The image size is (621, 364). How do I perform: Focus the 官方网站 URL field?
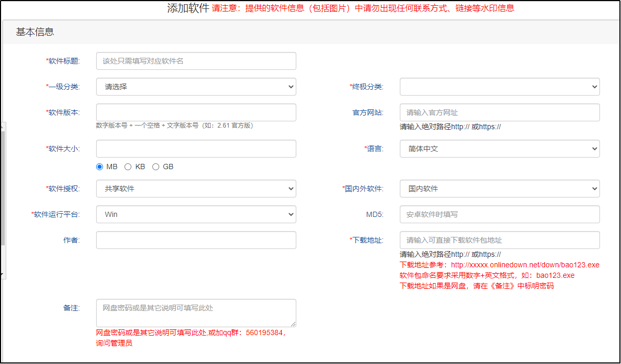tap(500, 112)
